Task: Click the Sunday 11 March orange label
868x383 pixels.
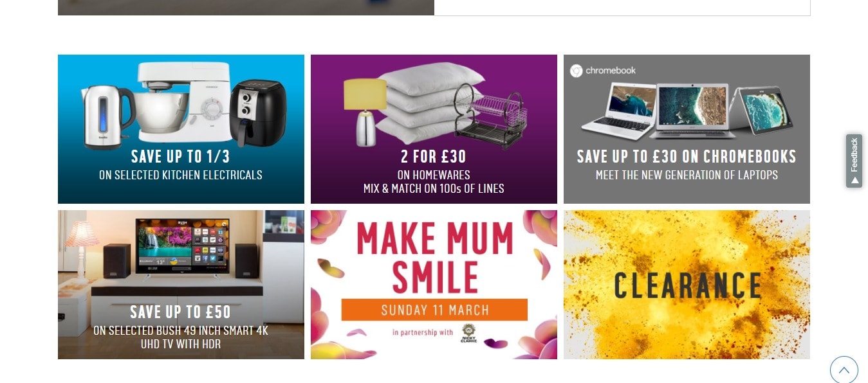Action: pos(434,310)
